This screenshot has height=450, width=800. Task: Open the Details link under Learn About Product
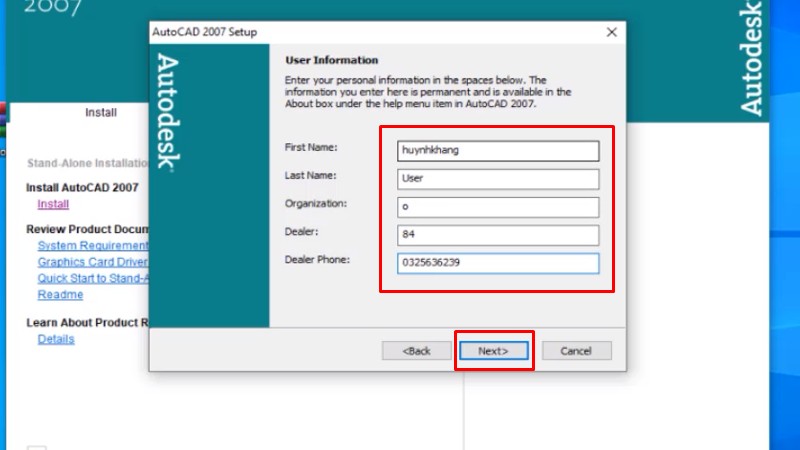pyautogui.click(x=56, y=339)
